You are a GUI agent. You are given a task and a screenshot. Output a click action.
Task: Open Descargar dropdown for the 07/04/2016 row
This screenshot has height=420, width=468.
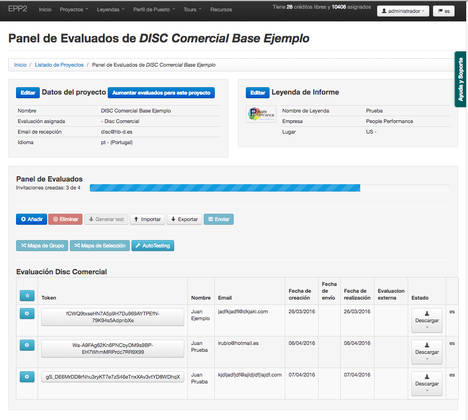point(427,384)
